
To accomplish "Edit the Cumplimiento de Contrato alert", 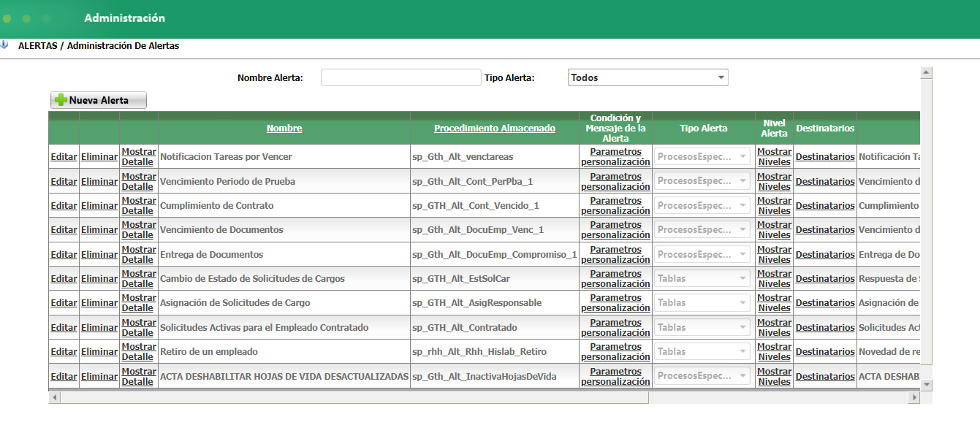I will point(64,206).
